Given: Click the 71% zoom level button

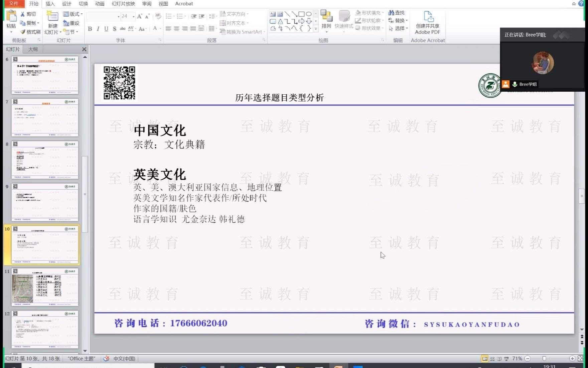Looking at the screenshot, I should pos(517,359).
